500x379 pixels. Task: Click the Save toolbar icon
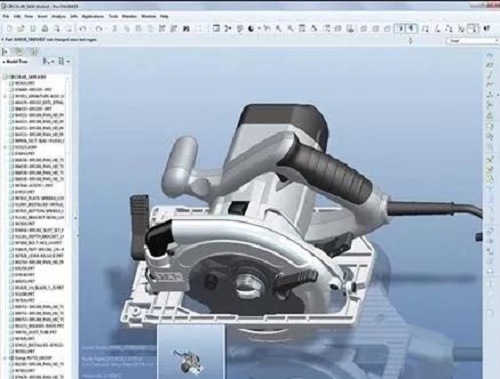(x=33, y=29)
